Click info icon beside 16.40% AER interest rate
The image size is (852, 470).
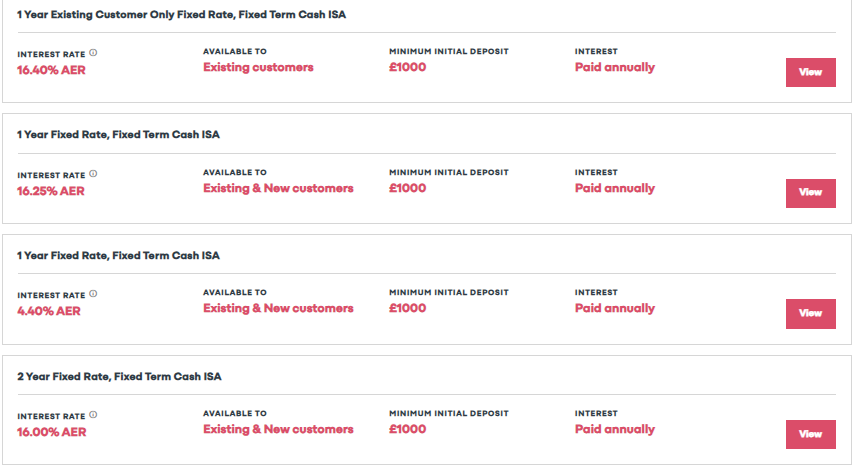click(93, 53)
